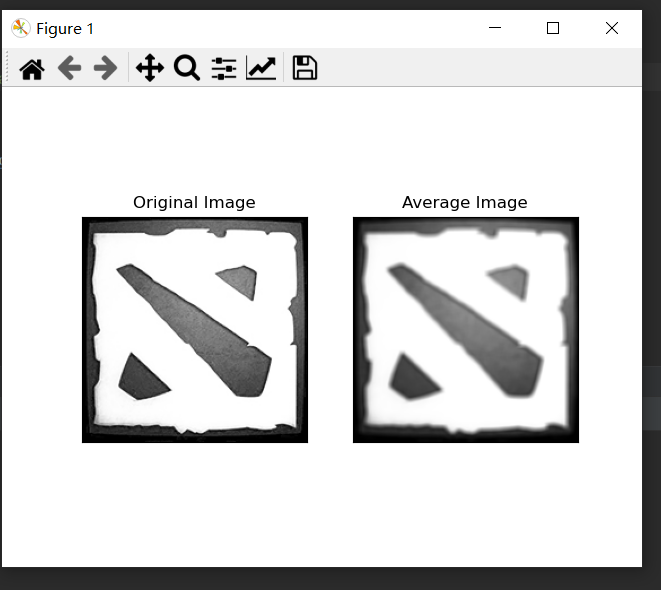The width and height of the screenshot is (661, 590).
Task: Click the 'Average Image' title text
Action: pos(465,203)
